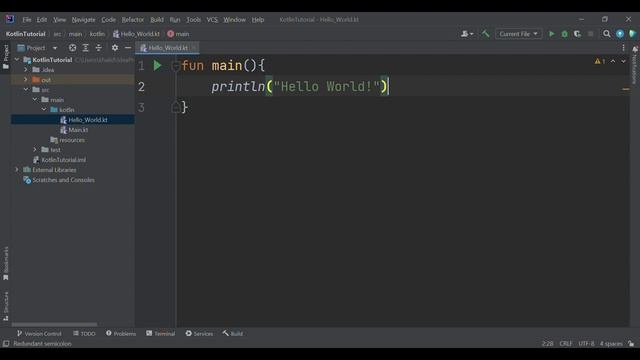The width and height of the screenshot is (640, 360).
Task: Collapse all in Project panel
Action: click(x=98, y=48)
